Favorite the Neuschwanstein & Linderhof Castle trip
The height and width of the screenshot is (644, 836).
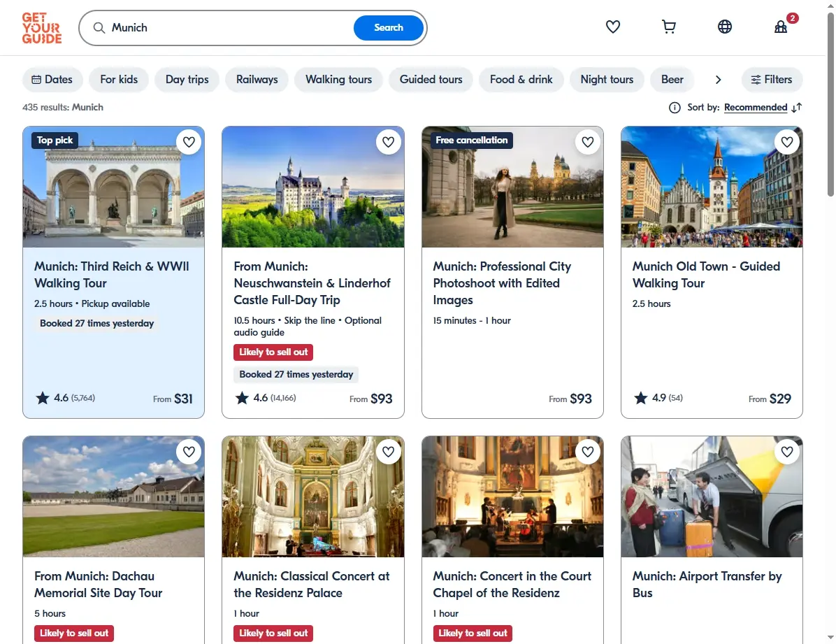coord(388,142)
